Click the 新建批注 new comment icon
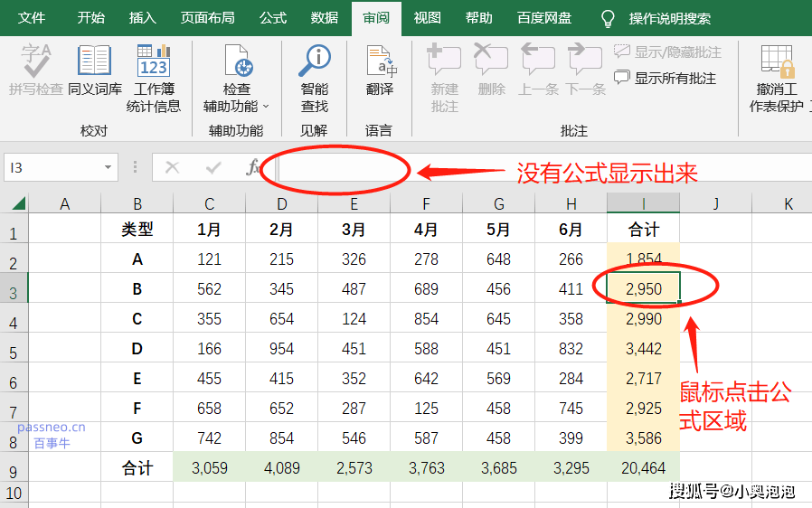 (x=444, y=60)
